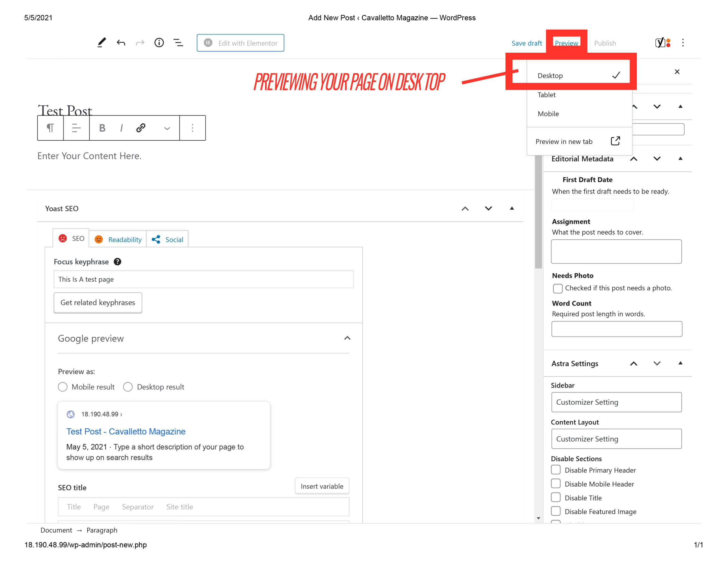The height and width of the screenshot is (563, 728).
Task: Click the Social share icon
Action: (x=156, y=239)
